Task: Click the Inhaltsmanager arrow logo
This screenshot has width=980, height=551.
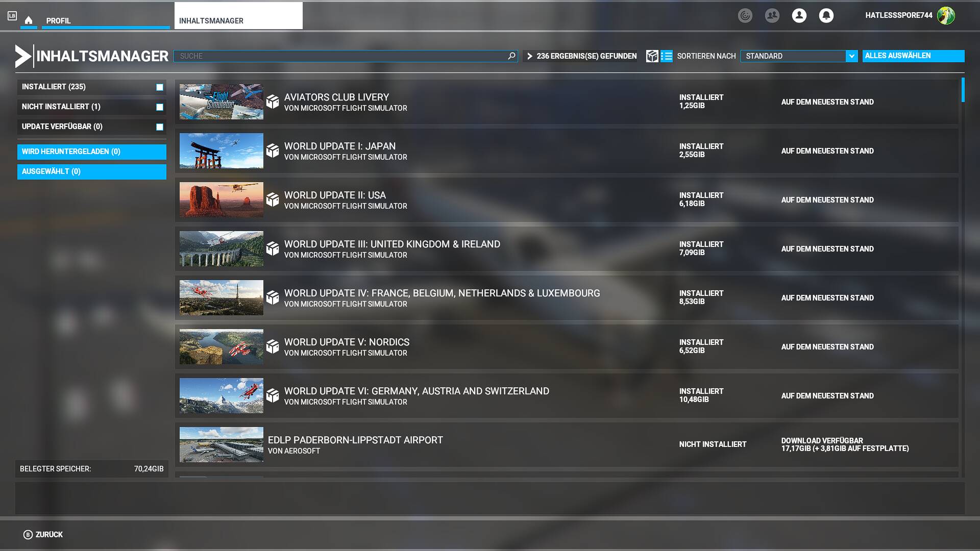Action: [x=23, y=56]
